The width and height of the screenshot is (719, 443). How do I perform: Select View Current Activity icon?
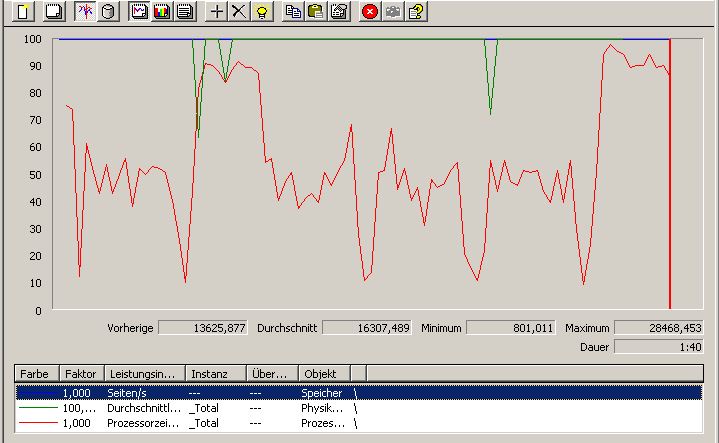(x=85, y=11)
